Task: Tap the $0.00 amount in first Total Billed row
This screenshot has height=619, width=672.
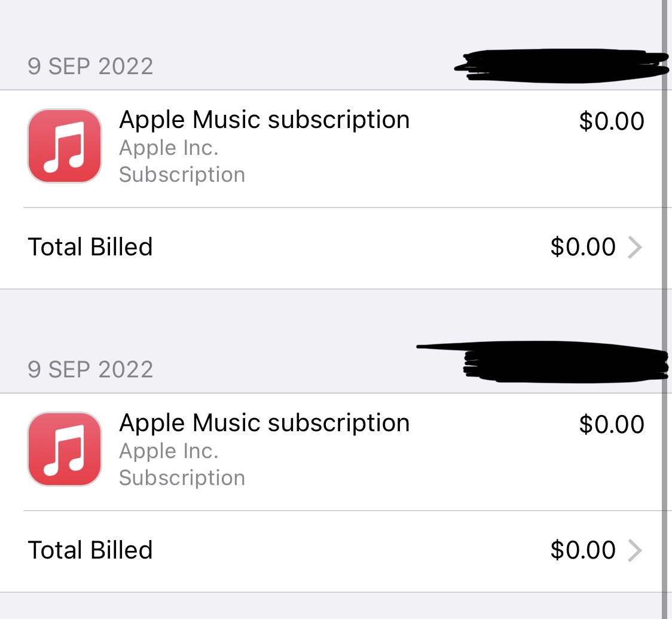Action: 583,247
